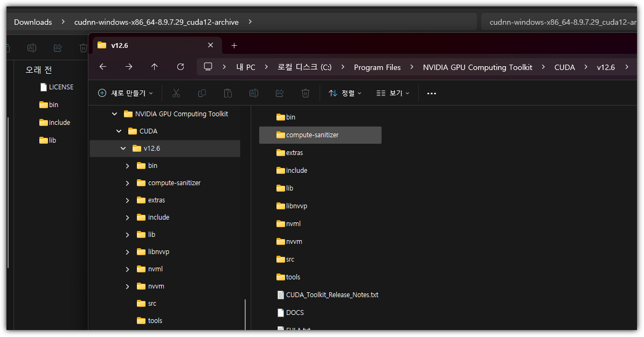Click the Rename icon in back Downloads window

pyautogui.click(x=32, y=48)
